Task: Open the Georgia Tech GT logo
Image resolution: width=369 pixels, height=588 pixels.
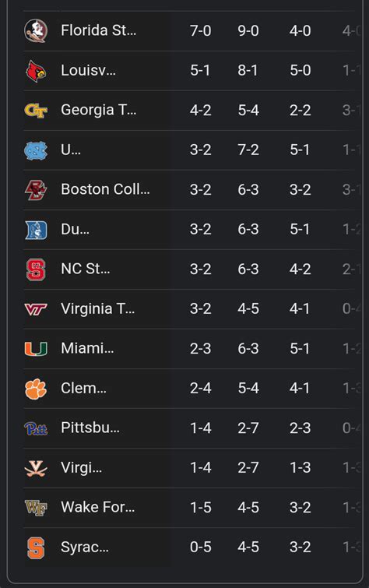Action: point(36,111)
